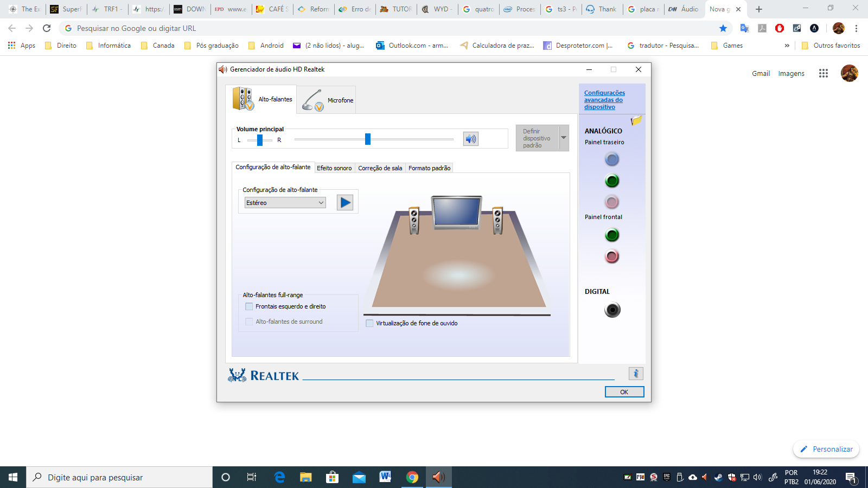This screenshot has height=488, width=868.
Task: Open the Games bookmarks folder
Action: click(726, 46)
